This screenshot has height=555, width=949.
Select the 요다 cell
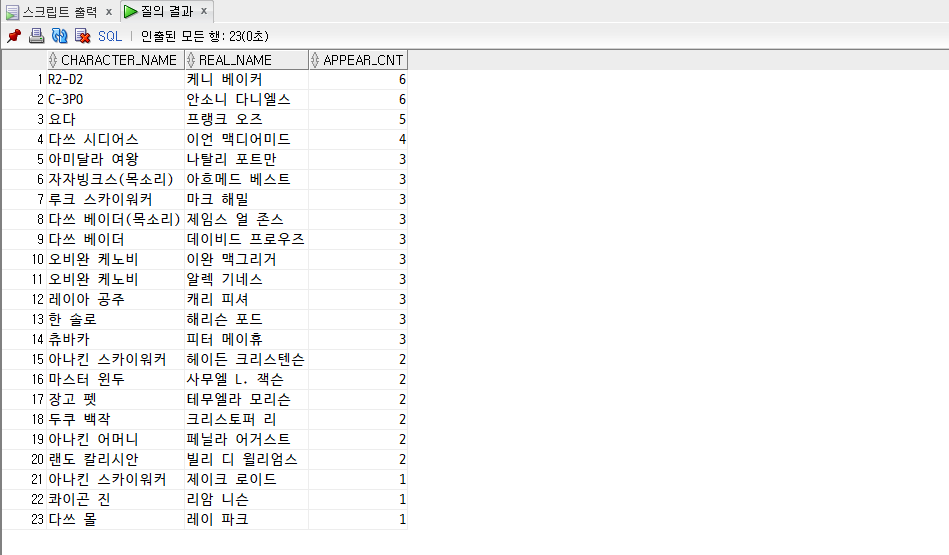116,119
